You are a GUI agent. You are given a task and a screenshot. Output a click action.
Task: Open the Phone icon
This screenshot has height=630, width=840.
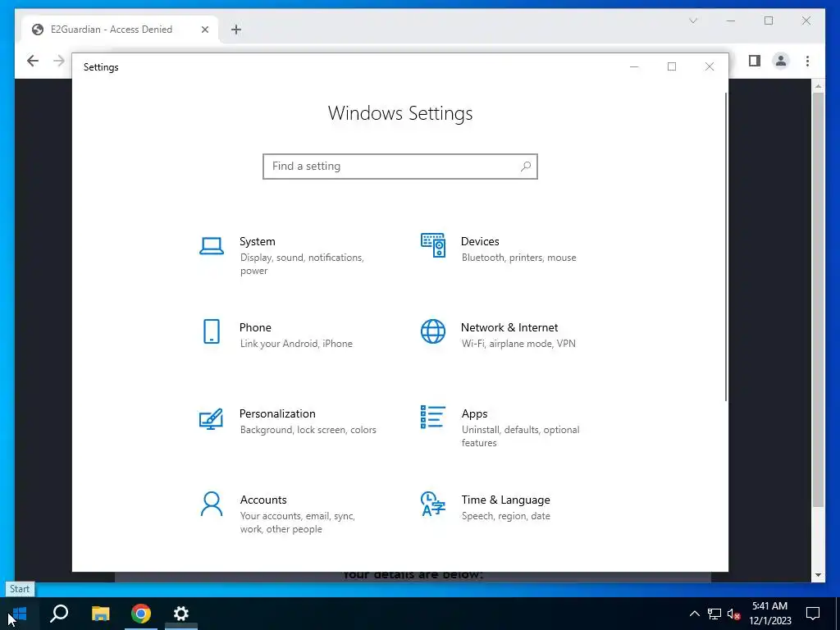(x=212, y=331)
